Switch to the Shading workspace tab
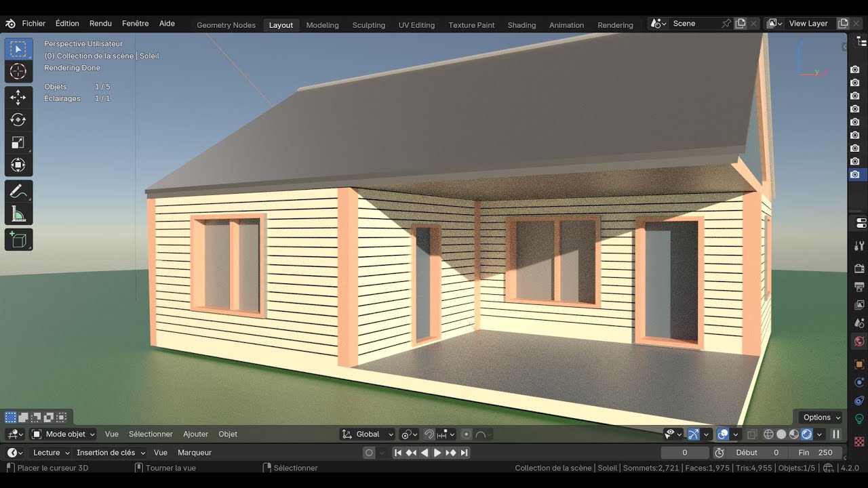Image resolution: width=868 pixels, height=488 pixels. [521, 25]
